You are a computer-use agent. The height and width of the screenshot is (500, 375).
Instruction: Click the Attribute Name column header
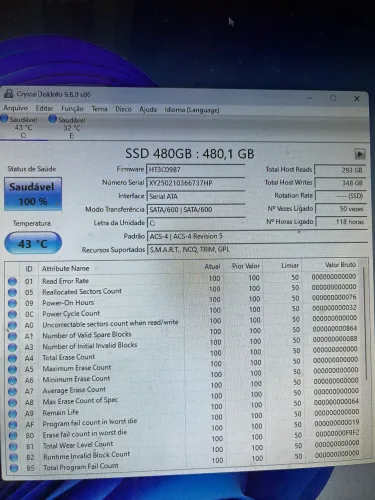[x=66, y=268]
